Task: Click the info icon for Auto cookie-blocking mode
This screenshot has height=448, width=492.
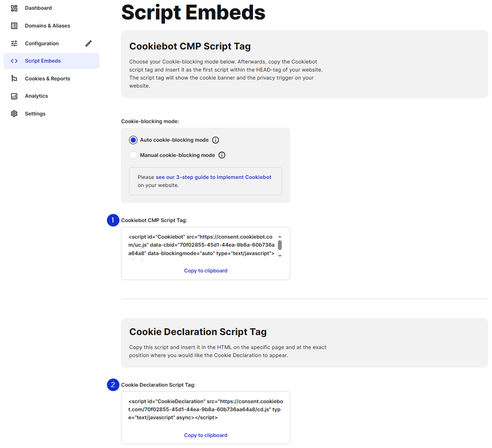Action: 216,140
